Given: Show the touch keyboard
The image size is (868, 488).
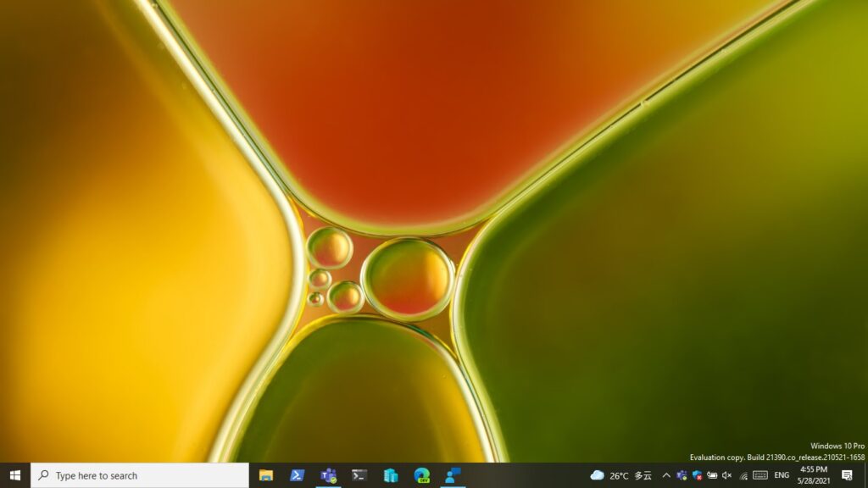Looking at the screenshot, I should [x=760, y=475].
